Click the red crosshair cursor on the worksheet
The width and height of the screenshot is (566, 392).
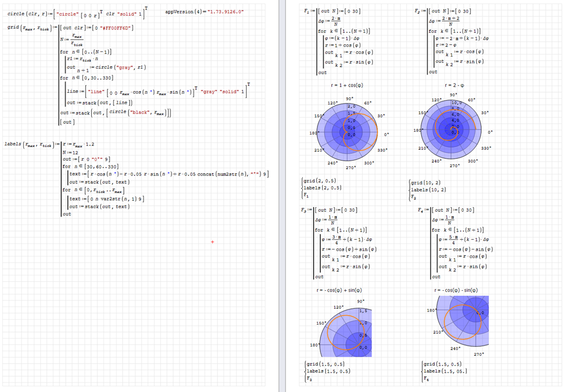[212, 242]
